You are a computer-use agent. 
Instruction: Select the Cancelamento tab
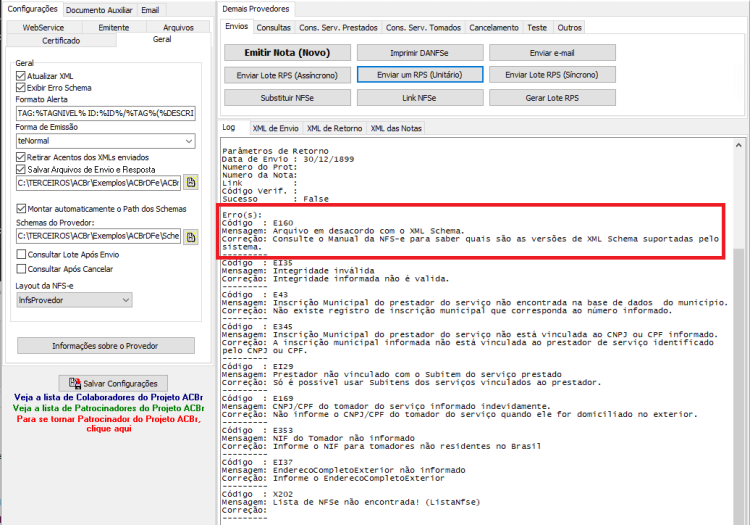tap(494, 28)
